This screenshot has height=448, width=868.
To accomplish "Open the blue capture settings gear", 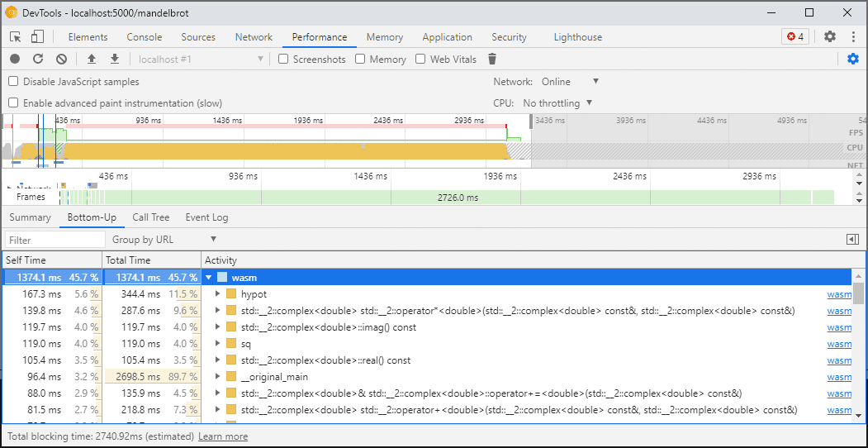I will (x=853, y=59).
